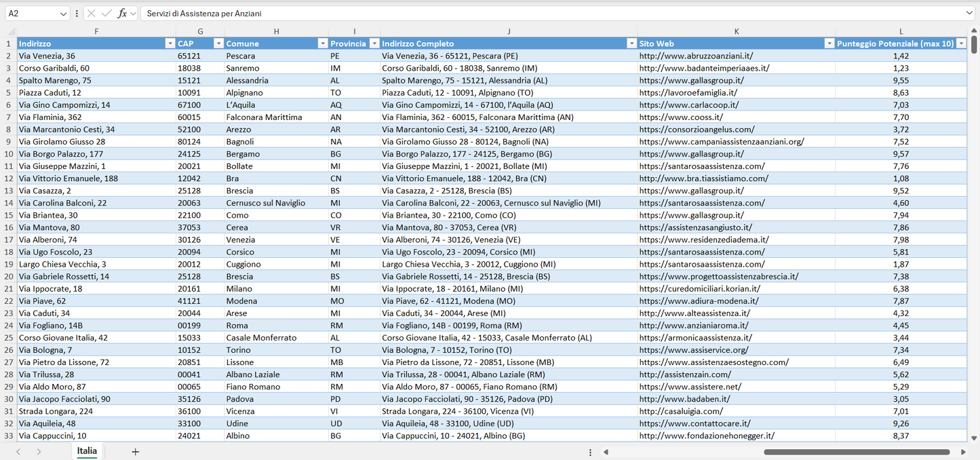Open the Name Box dropdown arrow

[x=64, y=14]
